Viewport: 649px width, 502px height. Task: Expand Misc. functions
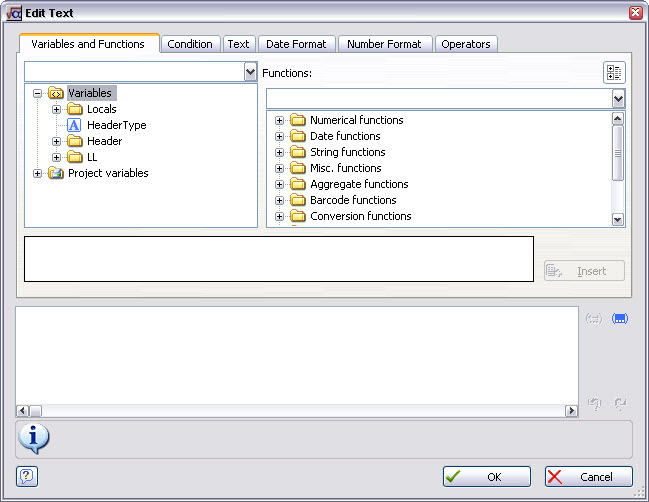click(x=279, y=168)
